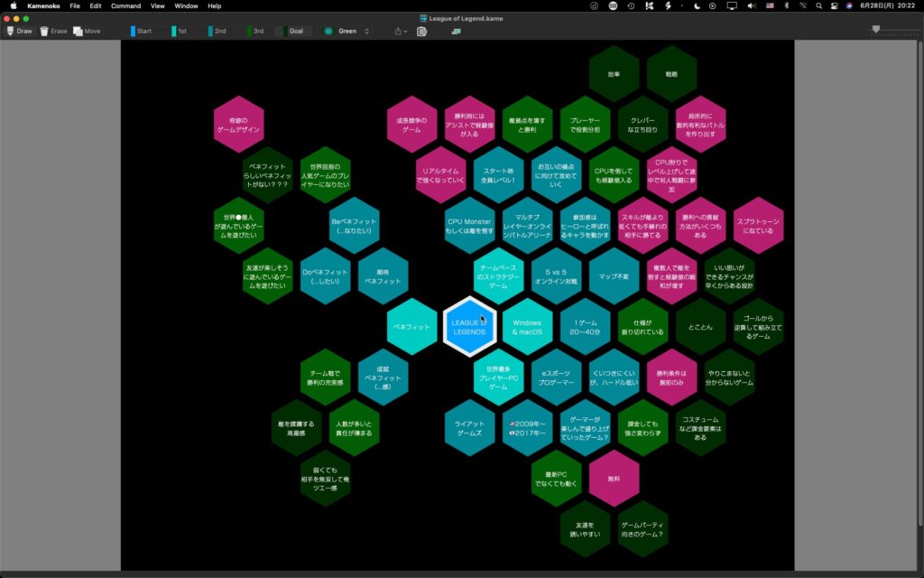924x578 pixels.
Task: Select the "2009年〜 2017年〜" hexagon
Action: pyautogui.click(x=527, y=428)
